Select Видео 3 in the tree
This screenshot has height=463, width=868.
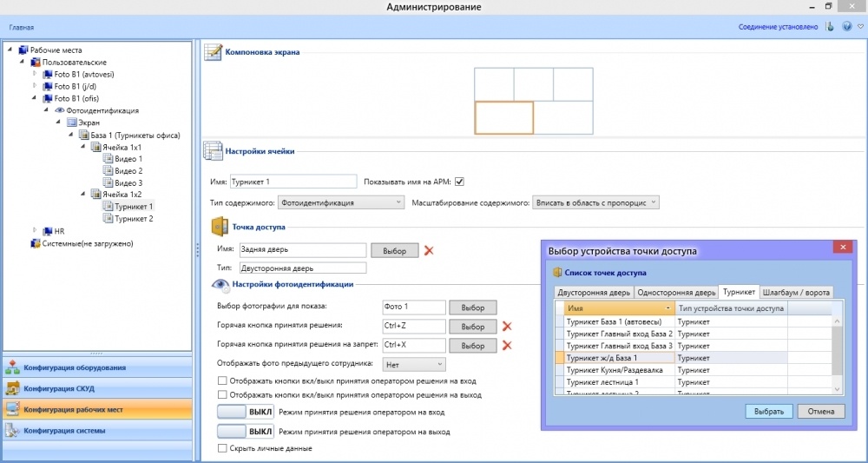pyautogui.click(x=128, y=182)
